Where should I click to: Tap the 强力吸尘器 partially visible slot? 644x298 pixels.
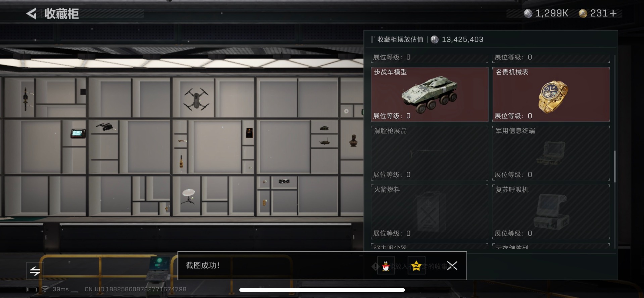[x=430, y=246]
